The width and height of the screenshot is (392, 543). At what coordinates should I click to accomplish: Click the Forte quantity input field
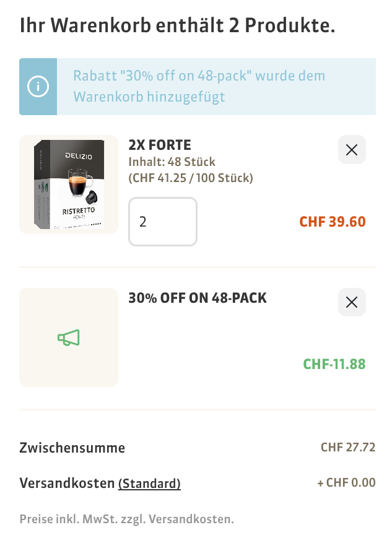[x=163, y=221]
